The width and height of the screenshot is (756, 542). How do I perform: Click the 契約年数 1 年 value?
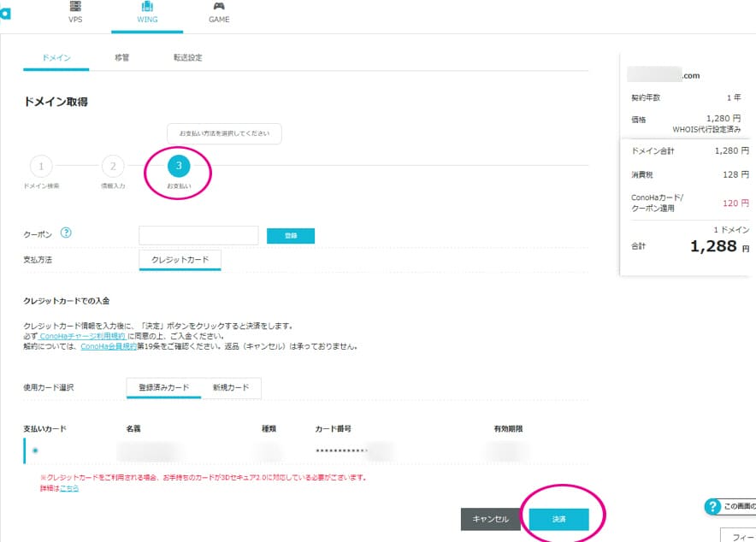tap(734, 97)
